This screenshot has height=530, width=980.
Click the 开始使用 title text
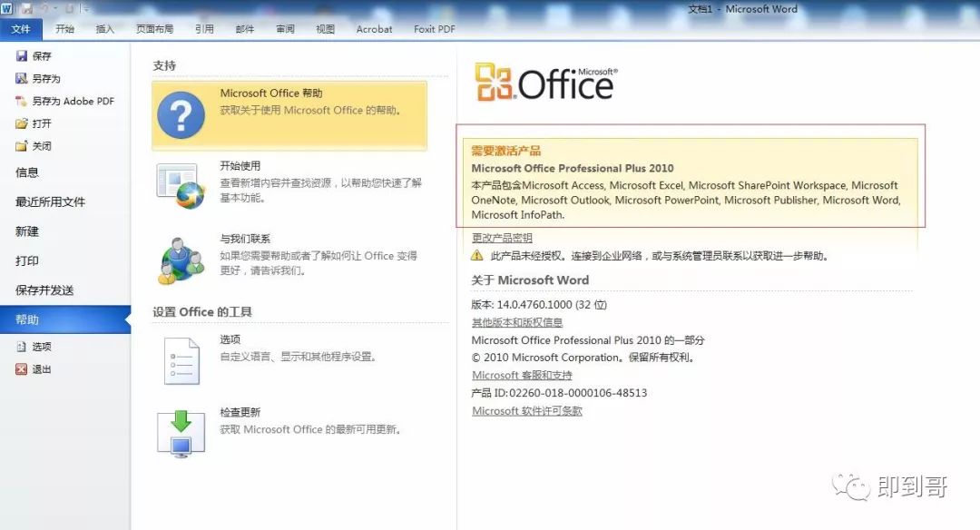pos(240,165)
